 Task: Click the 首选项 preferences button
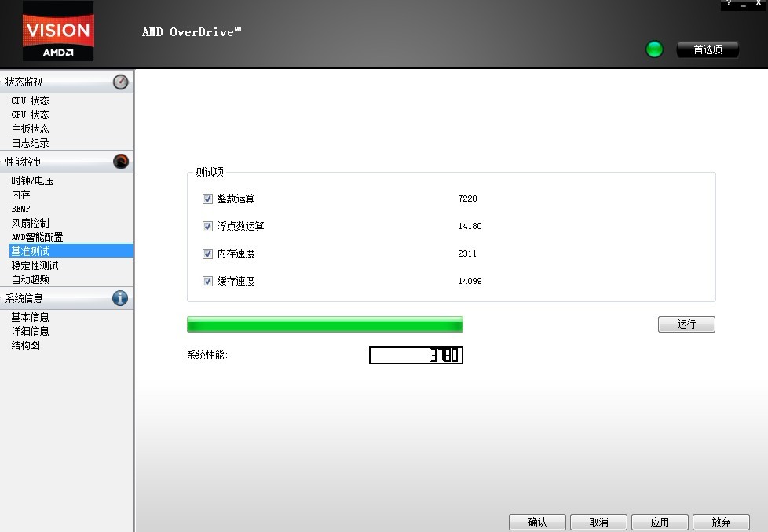tap(708, 49)
